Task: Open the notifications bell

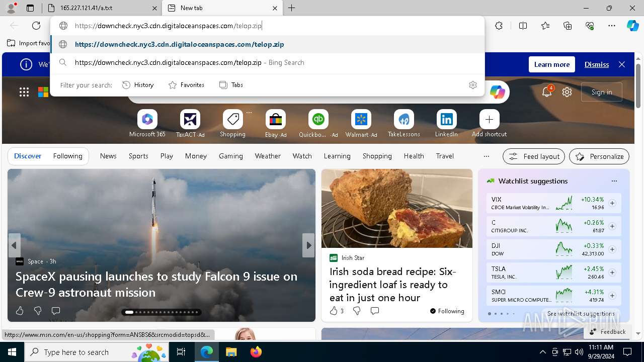Action: (x=547, y=92)
